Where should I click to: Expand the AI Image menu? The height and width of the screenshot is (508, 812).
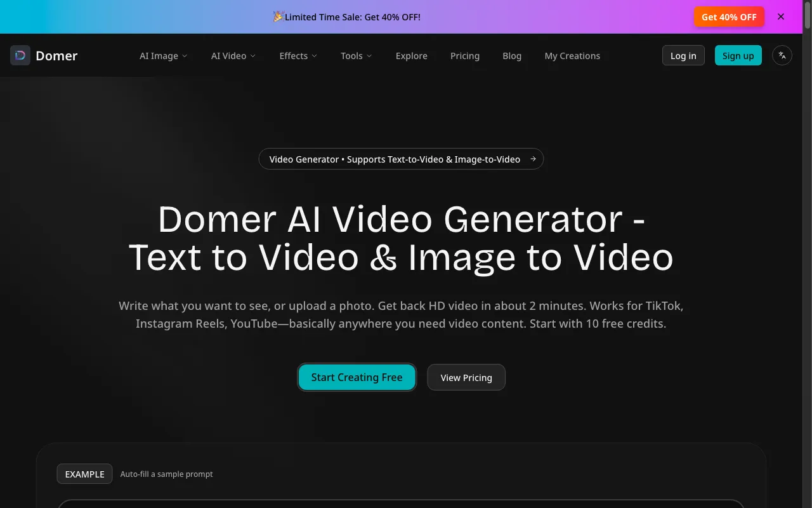(x=164, y=56)
